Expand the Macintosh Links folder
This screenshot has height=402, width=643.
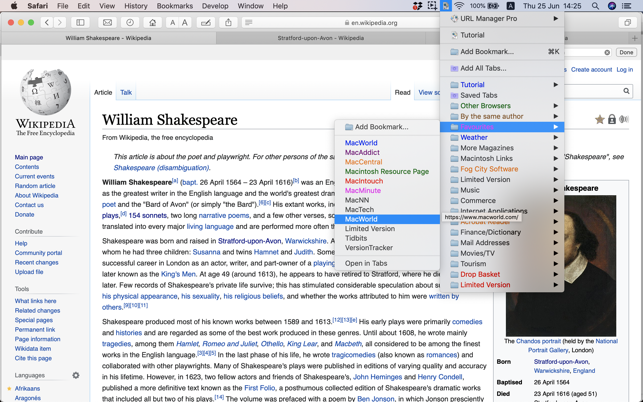click(502, 158)
